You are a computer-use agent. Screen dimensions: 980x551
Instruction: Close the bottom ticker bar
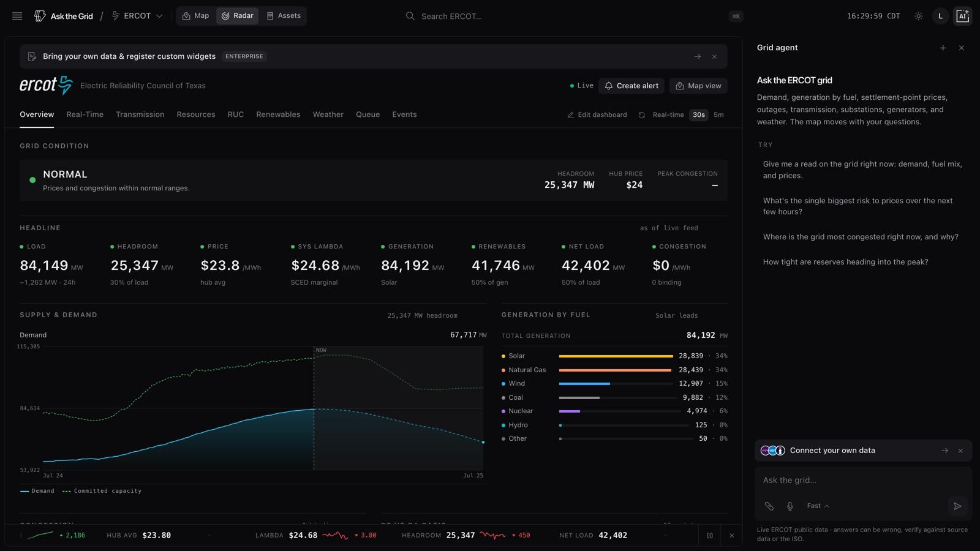(731, 535)
